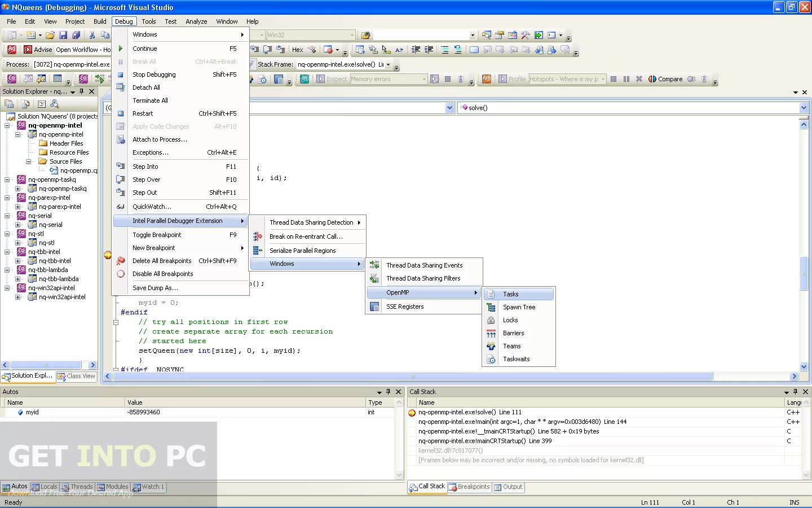This screenshot has height=508, width=812.
Task: Open Thread Data Sharing Events window
Action: [424, 265]
